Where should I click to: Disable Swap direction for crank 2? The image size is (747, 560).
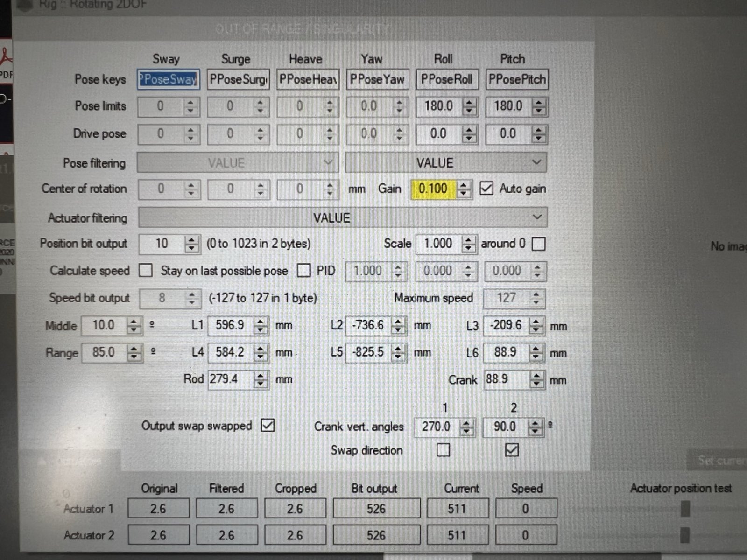click(x=512, y=450)
